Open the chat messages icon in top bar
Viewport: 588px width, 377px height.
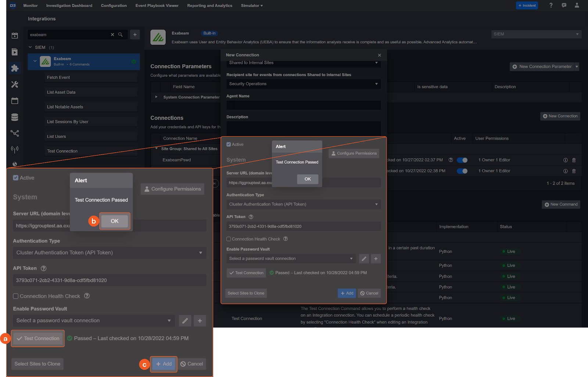click(564, 5)
